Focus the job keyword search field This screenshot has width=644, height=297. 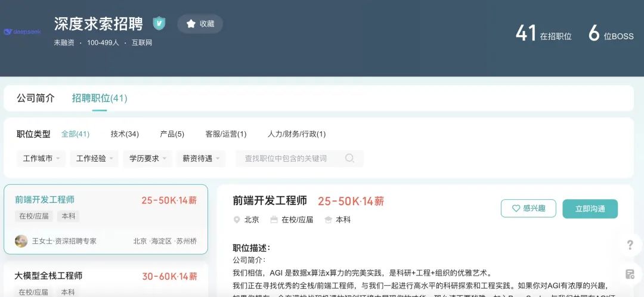(299, 159)
